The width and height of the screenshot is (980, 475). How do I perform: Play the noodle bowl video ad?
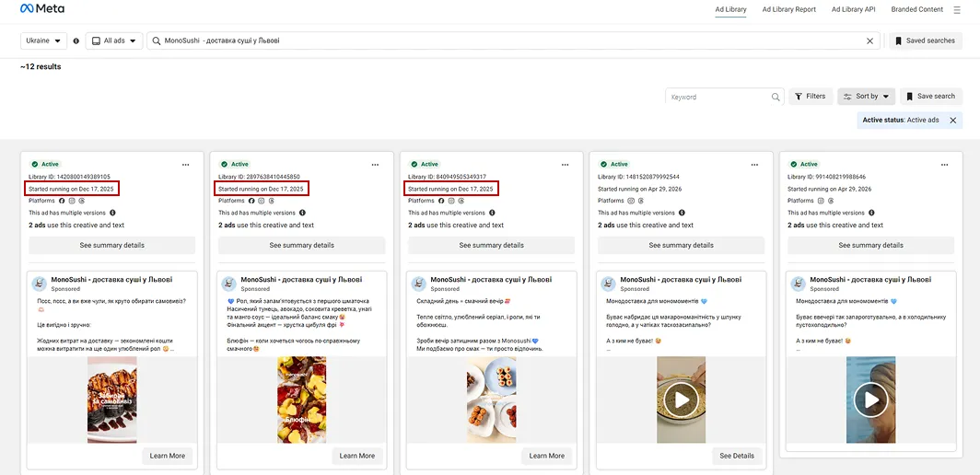coord(681,399)
